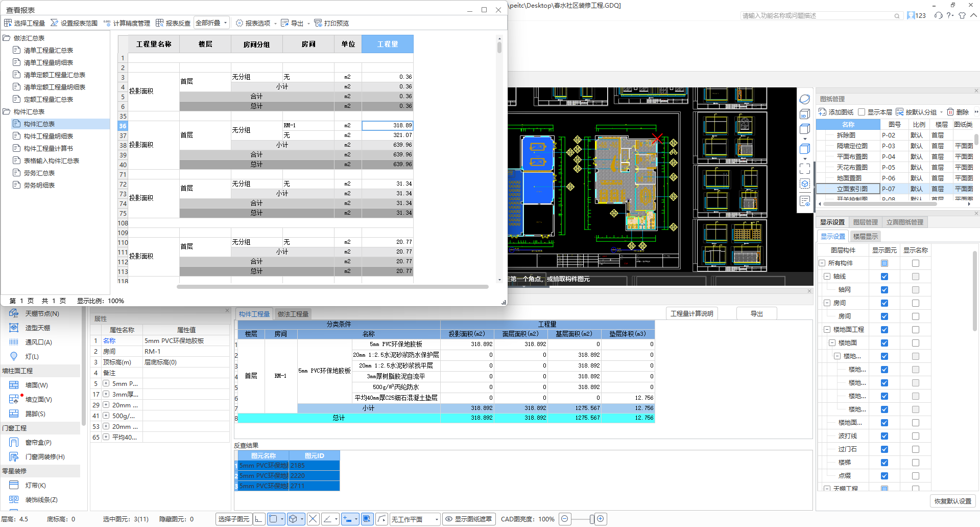Uncheck 显示图元 for 波打线

[x=885, y=436]
